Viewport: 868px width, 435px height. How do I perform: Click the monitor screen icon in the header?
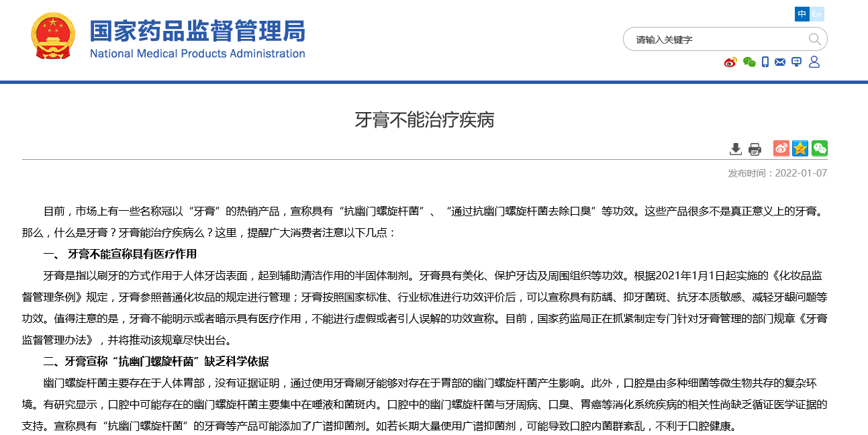[797, 62]
